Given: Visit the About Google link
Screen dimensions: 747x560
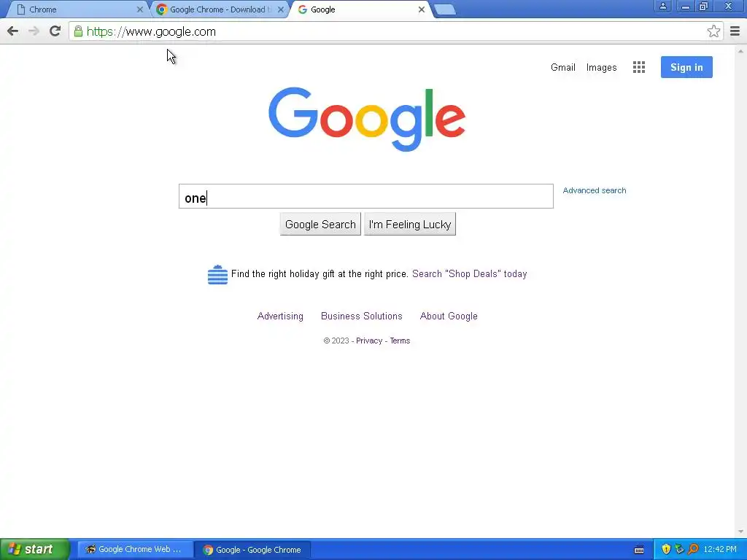Looking at the screenshot, I should tap(449, 316).
